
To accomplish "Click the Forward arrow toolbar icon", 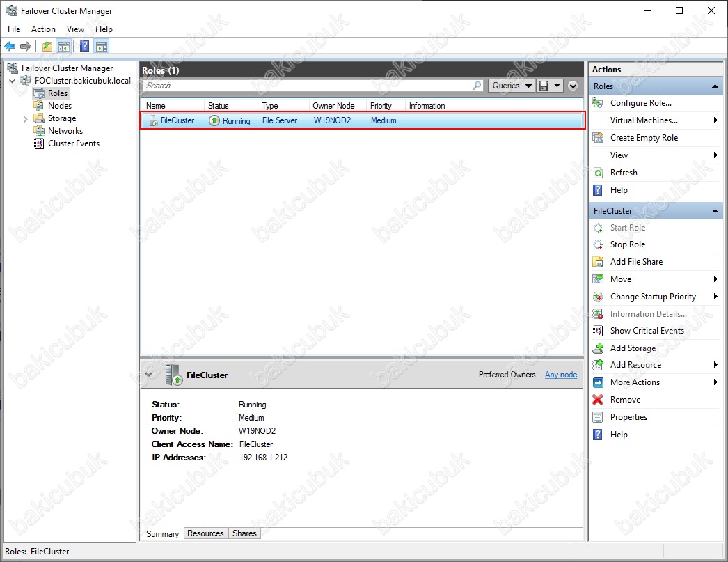I will coord(26,46).
